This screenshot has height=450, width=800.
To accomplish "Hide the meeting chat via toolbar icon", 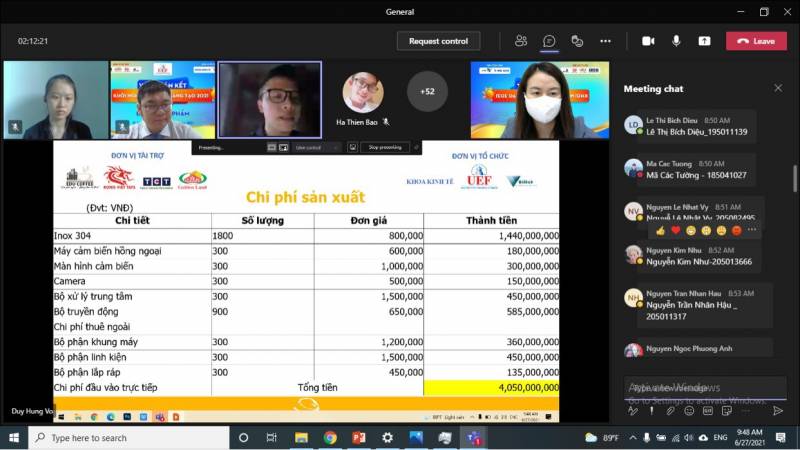I will (549, 41).
